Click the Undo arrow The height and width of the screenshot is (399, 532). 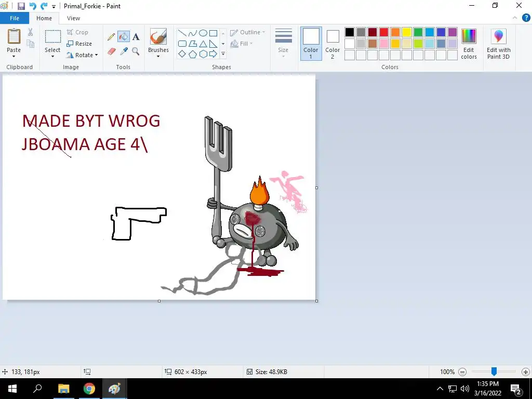point(33,6)
